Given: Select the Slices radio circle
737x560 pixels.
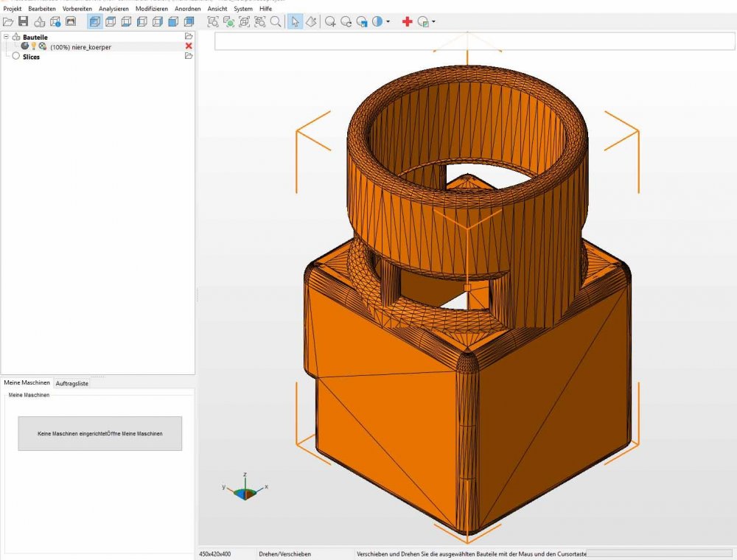Looking at the screenshot, I should click(x=16, y=56).
